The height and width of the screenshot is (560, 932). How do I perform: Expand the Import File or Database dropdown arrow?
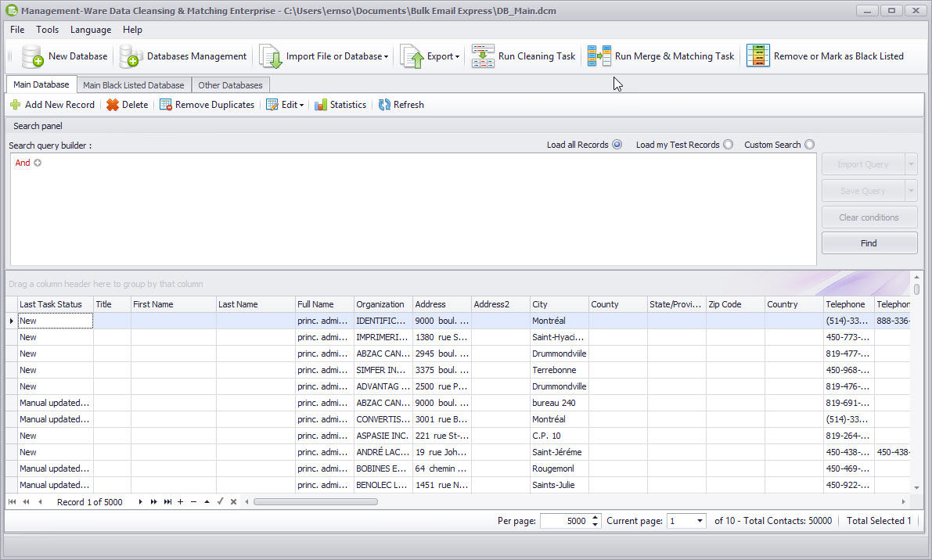coord(387,57)
